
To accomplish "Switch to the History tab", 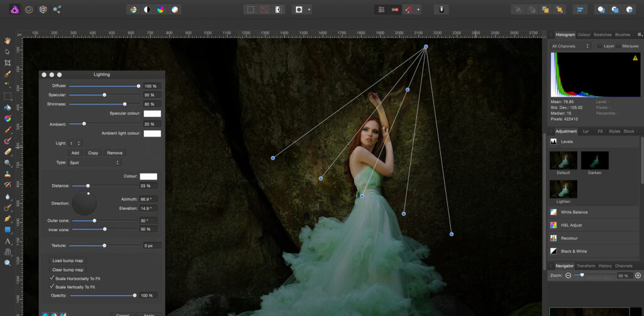I will tap(605, 266).
